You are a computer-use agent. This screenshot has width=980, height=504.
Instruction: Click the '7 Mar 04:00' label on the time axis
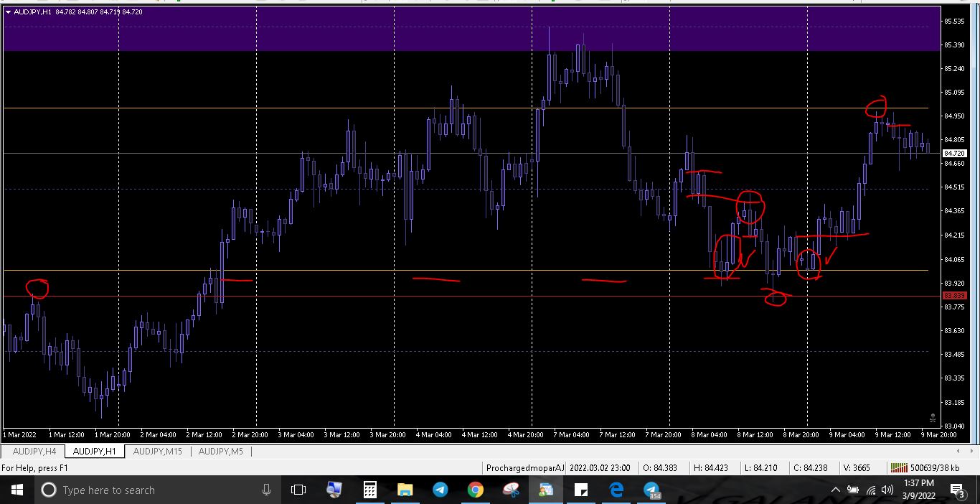571,434
